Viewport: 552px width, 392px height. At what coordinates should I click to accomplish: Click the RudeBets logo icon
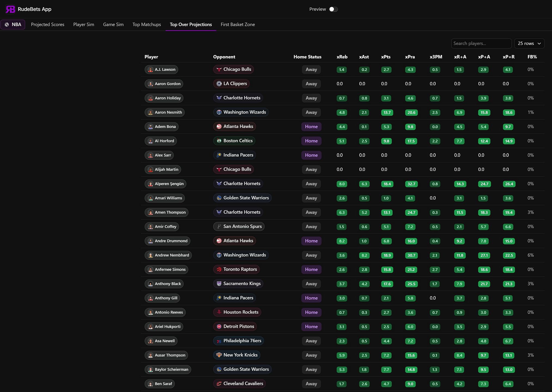click(x=10, y=9)
